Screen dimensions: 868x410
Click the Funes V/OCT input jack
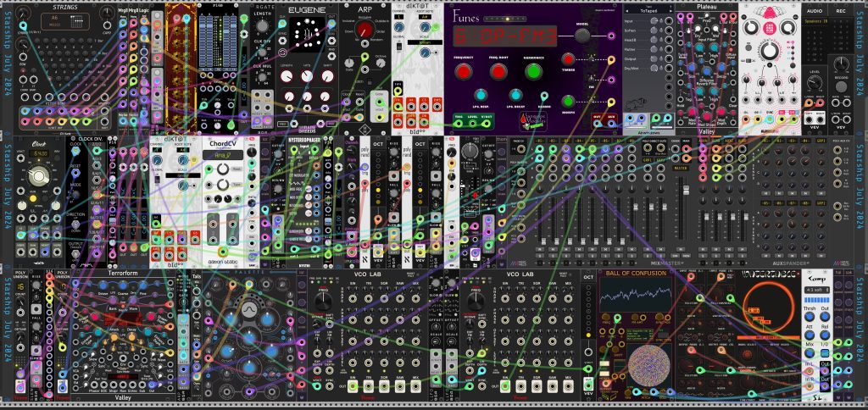point(487,123)
